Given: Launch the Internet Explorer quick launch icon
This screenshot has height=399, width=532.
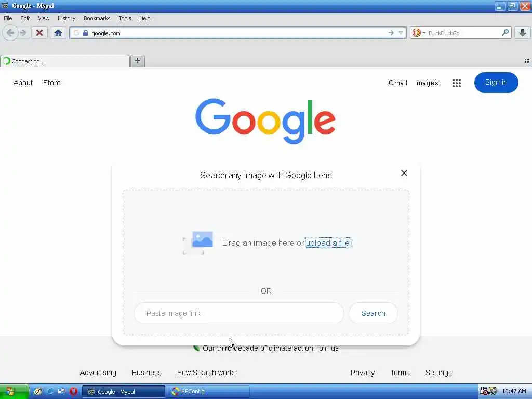Looking at the screenshot, I should click(50, 392).
